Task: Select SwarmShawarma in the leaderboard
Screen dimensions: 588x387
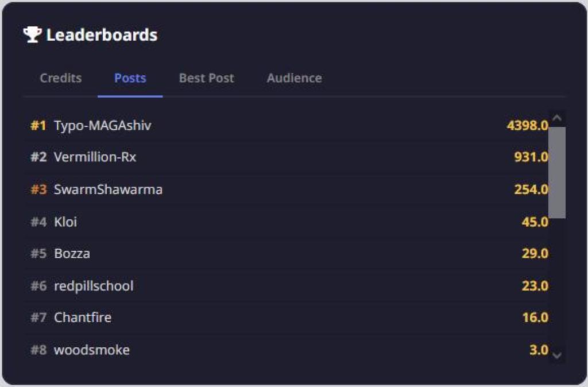Action: click(x=108, y=189)
